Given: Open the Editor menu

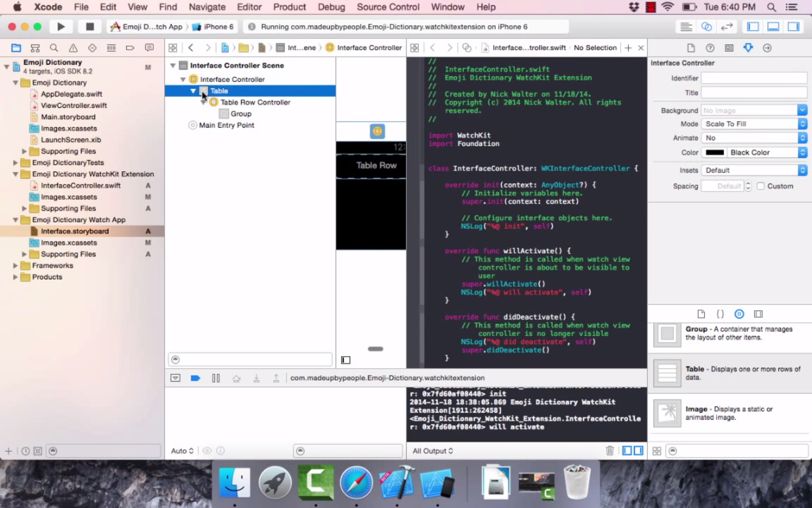Looking at the screenshot, I should tap(249, 7).
